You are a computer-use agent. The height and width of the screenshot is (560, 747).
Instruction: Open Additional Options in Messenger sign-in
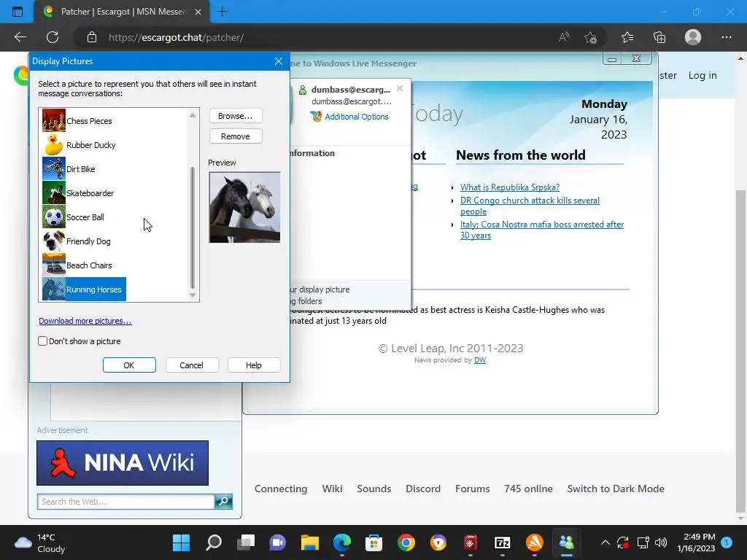356,117
